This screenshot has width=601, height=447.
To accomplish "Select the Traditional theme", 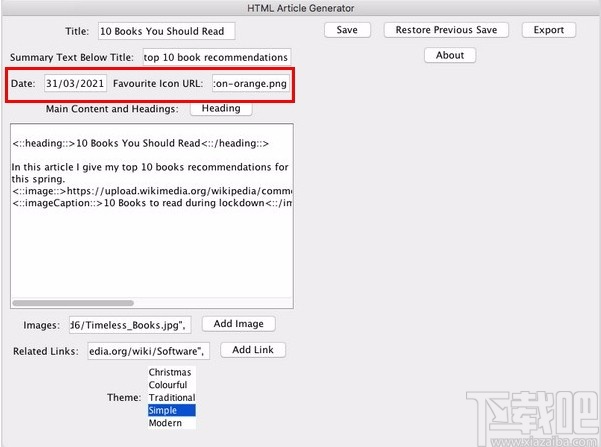I will 171,398.
